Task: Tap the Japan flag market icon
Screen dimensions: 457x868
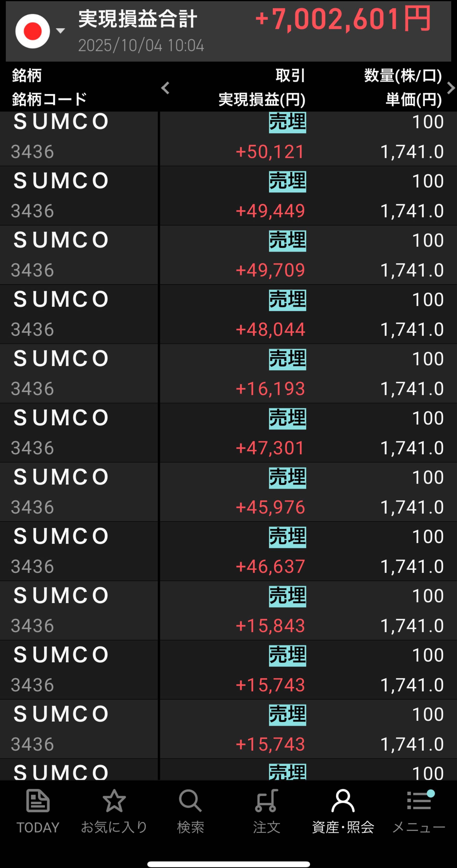Action: (x=33, y=31)
